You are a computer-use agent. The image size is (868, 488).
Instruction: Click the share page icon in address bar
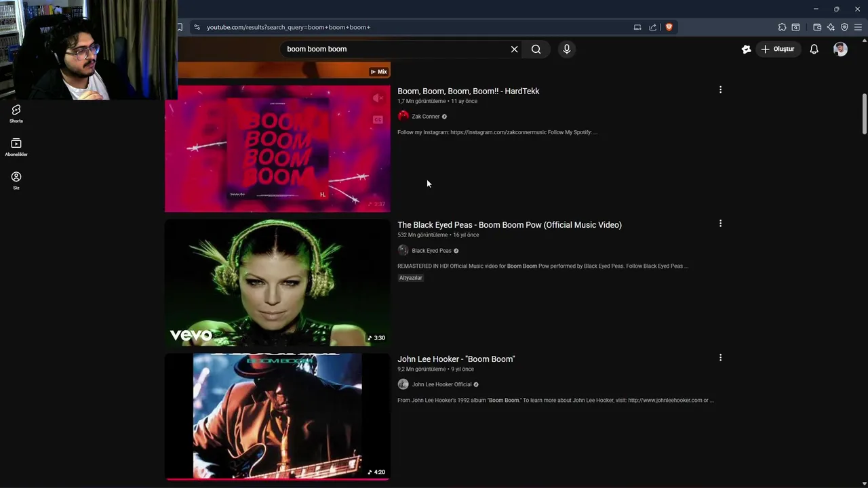click(652, 27)
